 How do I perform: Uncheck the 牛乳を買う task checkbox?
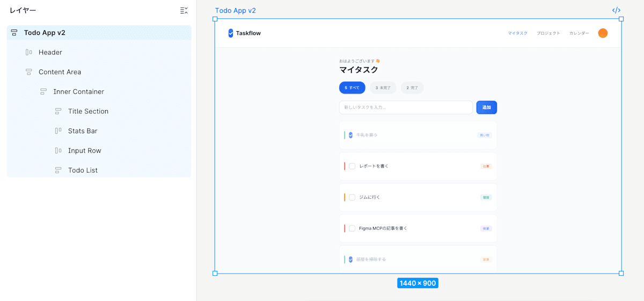point(351,135)
